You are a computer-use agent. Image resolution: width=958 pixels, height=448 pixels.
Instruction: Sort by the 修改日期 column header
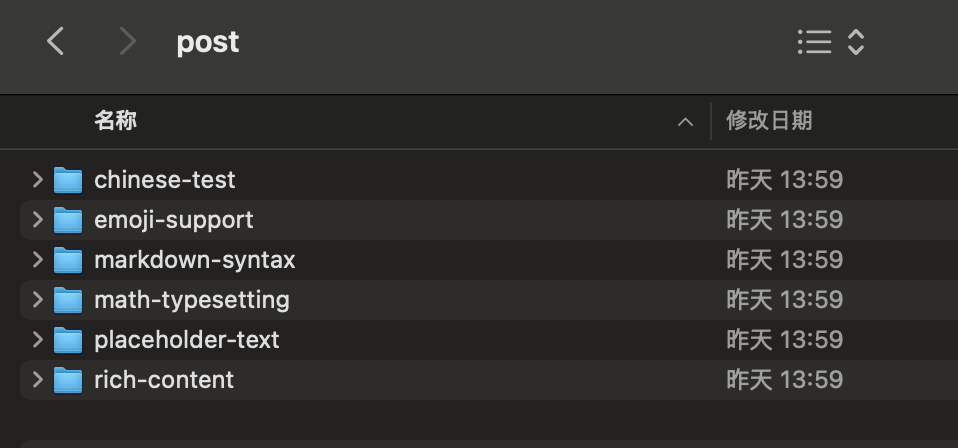[x=769, y=121]
